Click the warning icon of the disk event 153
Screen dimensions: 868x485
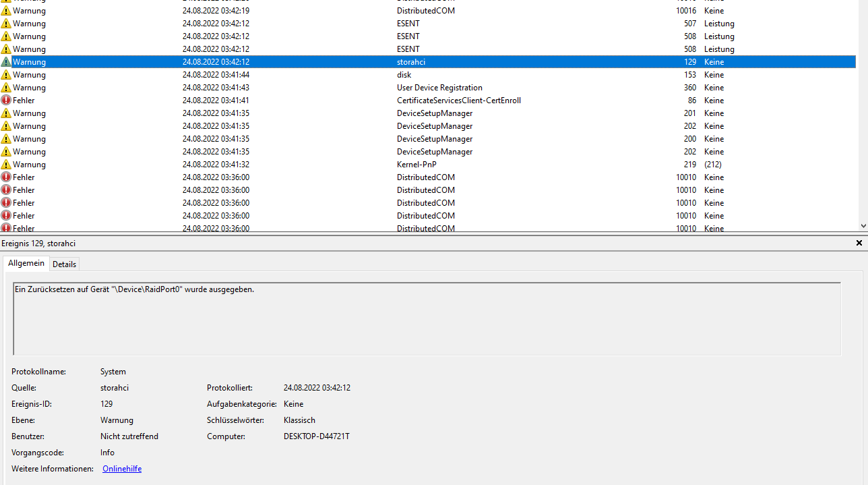(7, 74)
